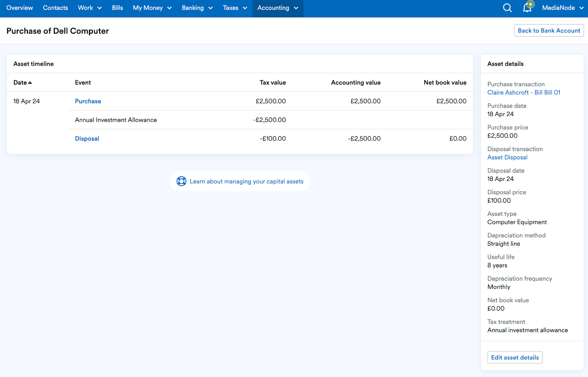Image resolution: width=588 pixels, height=377 pixels.
Task: Select the -£2,500.00 allowance tax value
Action: tap(269, 120)
